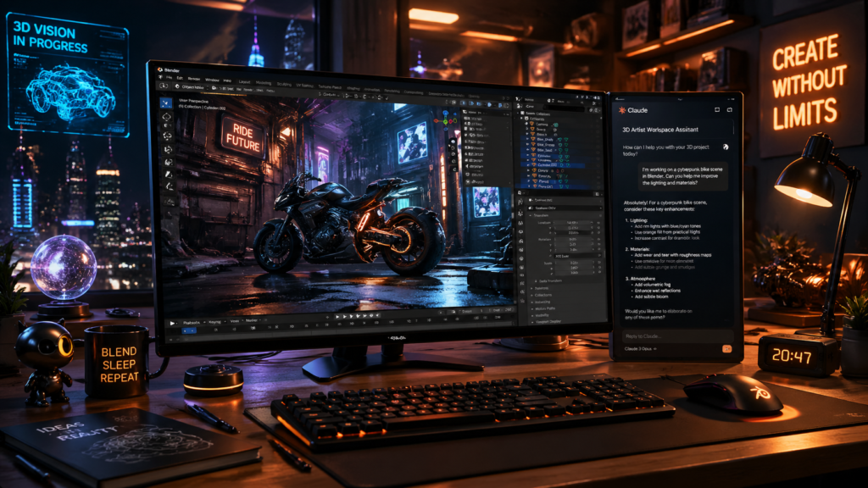Image resolution: width=868 pixels, height=488 pixels.
Task: Open the XYZ Euler rotation mode dropdown
Action: pos(577,256)
